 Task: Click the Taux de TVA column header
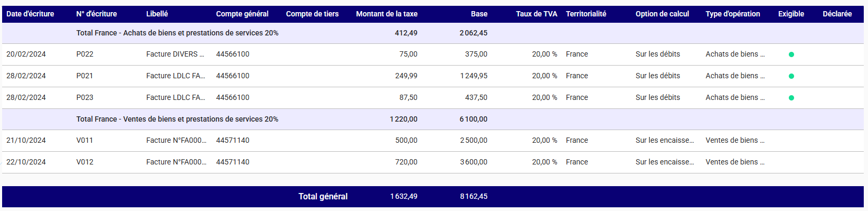point(536,14)
